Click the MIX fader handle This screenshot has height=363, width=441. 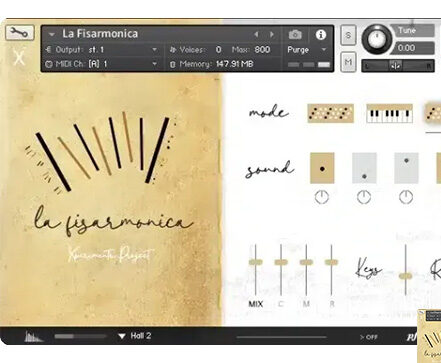pyautogui.click(x=256, y=262)
